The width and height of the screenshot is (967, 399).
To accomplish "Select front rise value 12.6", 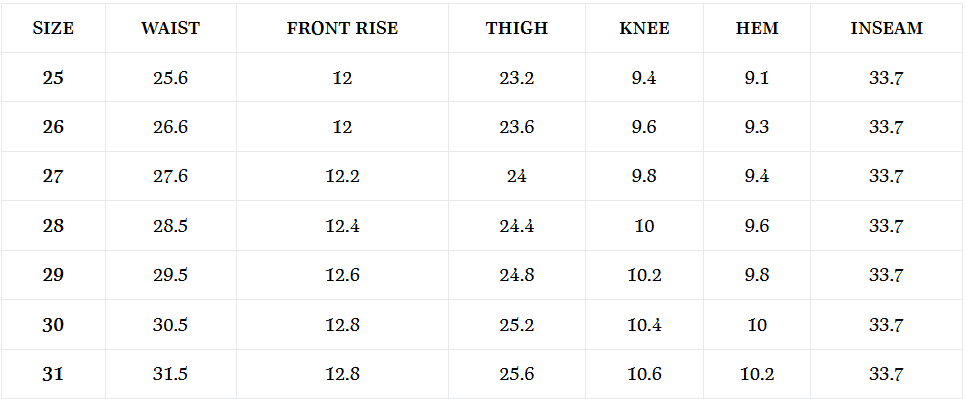I will pos(342,275).
